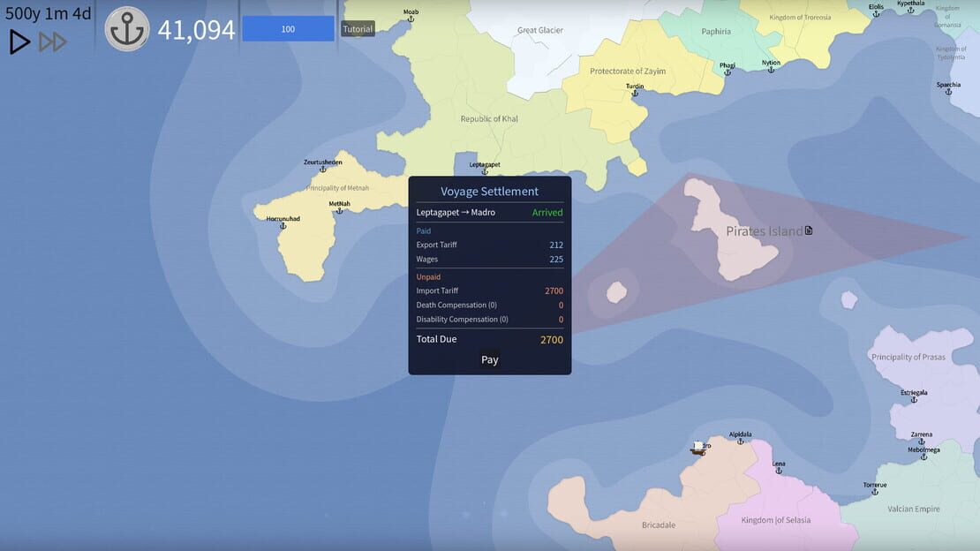The image size is (980, 551).
Task: Click the blue bar showing 100
Action: pos(288,29)
